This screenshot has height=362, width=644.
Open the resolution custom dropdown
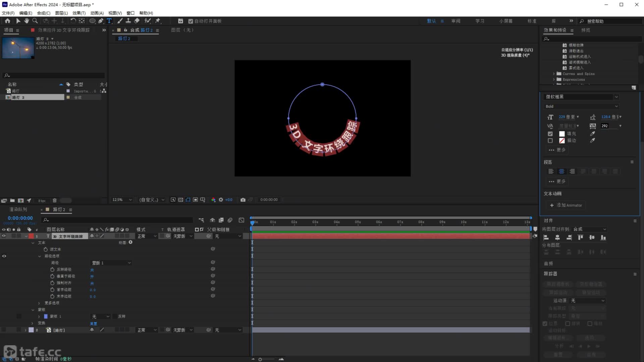[152, 200]
